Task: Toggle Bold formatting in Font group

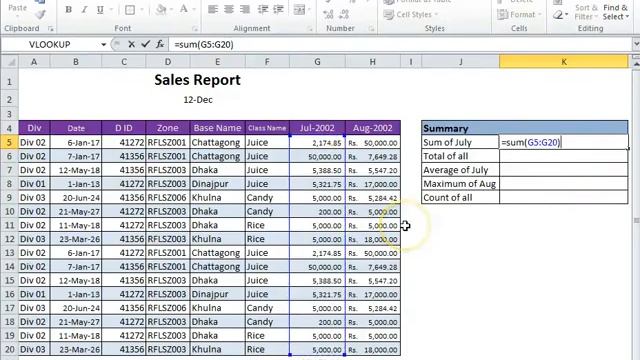Action: coord(69,9)
